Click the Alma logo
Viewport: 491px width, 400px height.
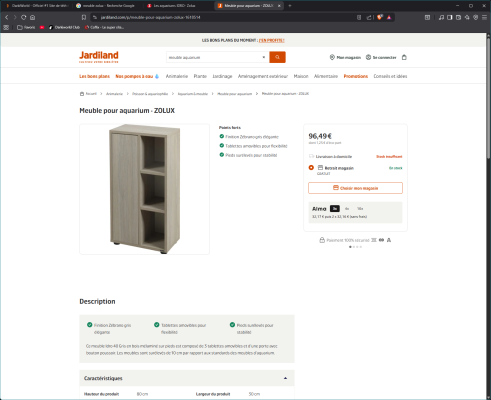click(319, 209)
